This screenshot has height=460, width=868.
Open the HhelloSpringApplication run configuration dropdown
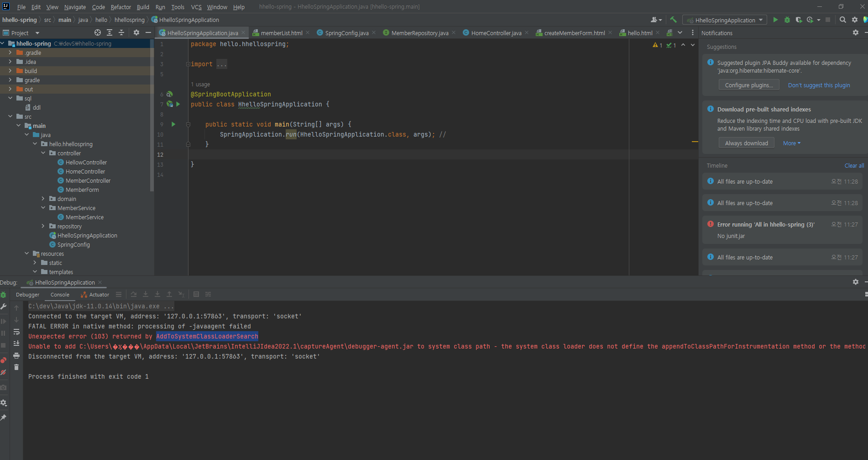[725, 20]
